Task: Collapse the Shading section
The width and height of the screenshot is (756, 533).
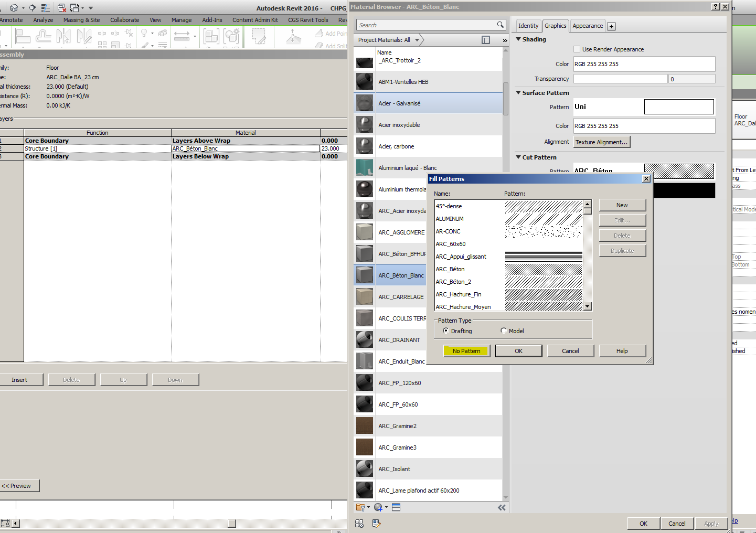Action: point(518,39)
